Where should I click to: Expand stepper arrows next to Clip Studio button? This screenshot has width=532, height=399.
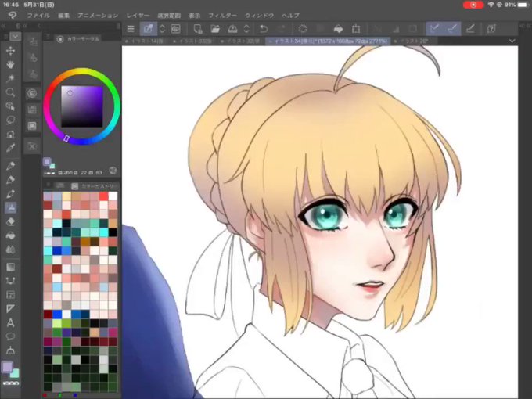coord(162,29)
